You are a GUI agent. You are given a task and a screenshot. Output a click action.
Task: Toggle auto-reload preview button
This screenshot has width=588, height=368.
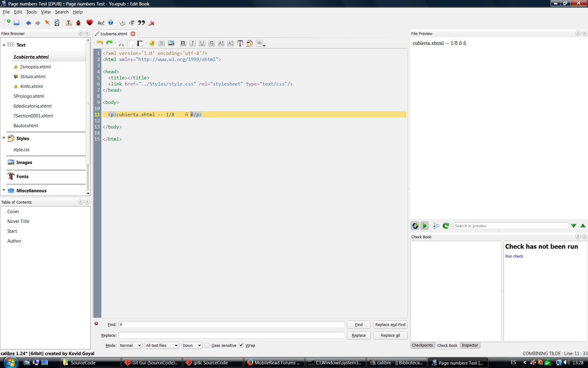[x=415, y=226]
